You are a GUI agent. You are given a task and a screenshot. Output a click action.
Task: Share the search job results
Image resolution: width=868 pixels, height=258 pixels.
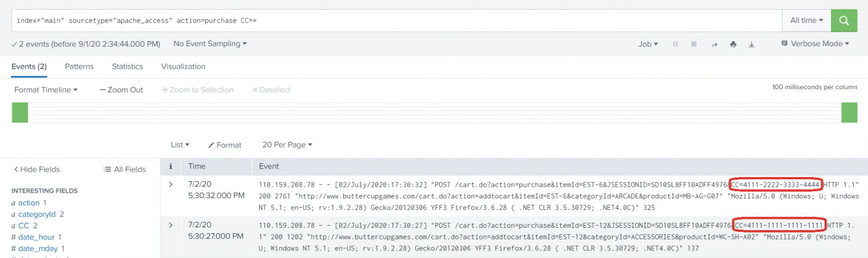pos(714,44)
